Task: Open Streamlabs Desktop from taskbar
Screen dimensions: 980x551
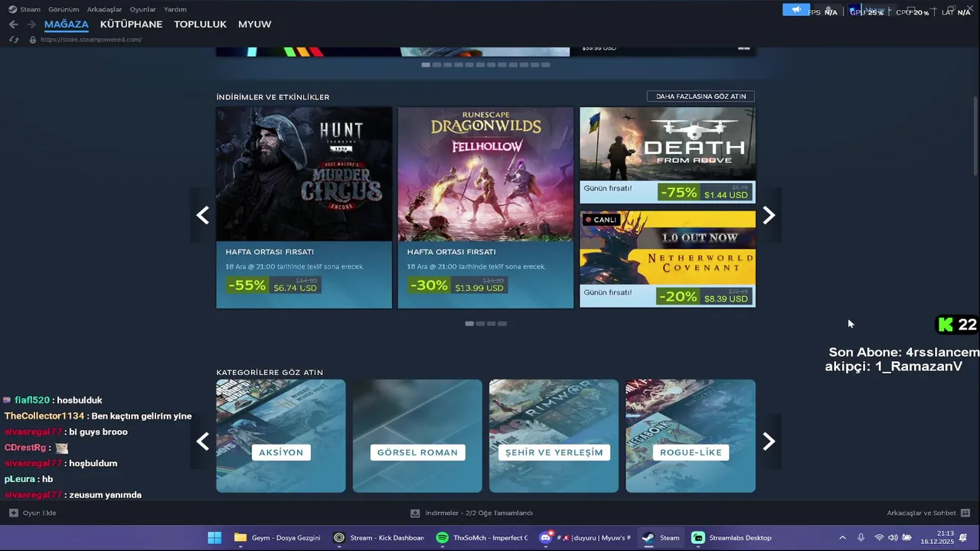Action: (x=732, y=538)
